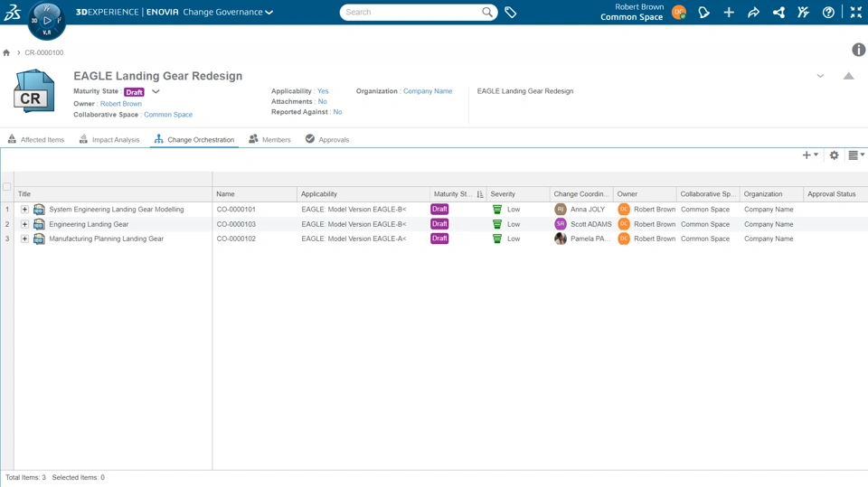Expand the Change Governance app dropdown
Image resolution: width=868 pixels, height=487 pixels.
coord(269,12)
